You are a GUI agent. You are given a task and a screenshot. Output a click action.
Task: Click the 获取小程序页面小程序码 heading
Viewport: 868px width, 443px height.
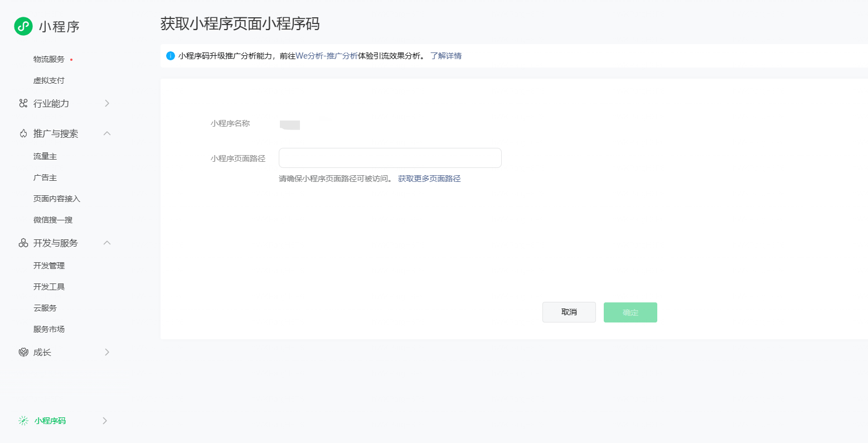pos(240,23)
